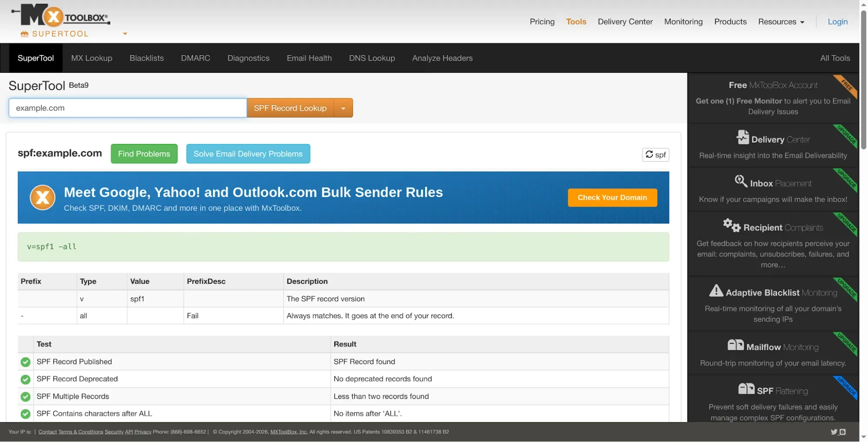Switch to the Diagnostics tab

pos(248,58)
